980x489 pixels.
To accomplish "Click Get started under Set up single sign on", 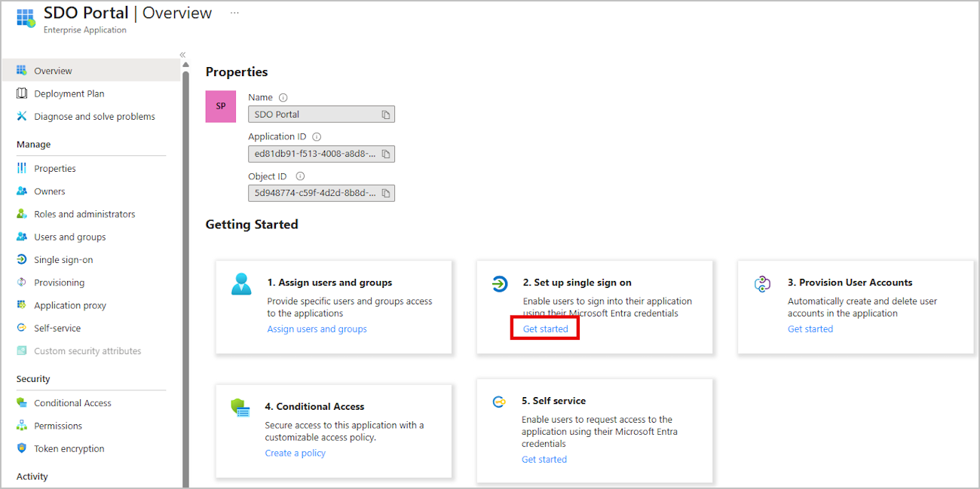I will pyautogui.click(x=546, y=329).
